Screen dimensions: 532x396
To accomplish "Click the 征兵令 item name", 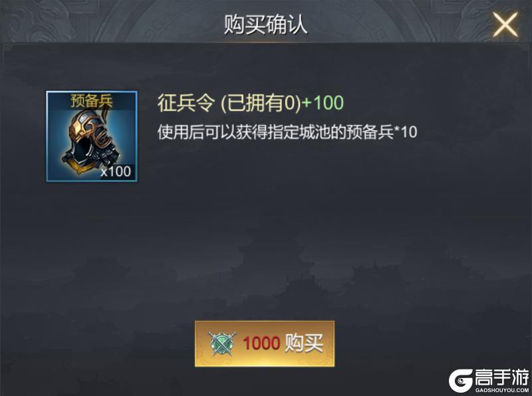I will pyautogui.click(x=186, y=102).
